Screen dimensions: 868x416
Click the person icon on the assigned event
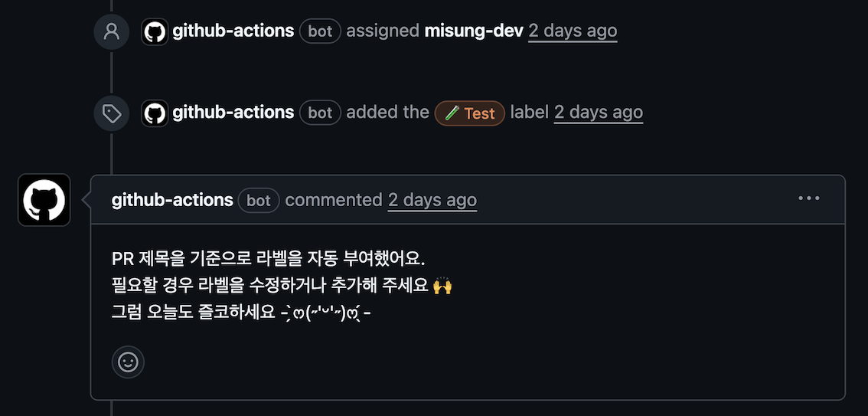tap(112, 31)
